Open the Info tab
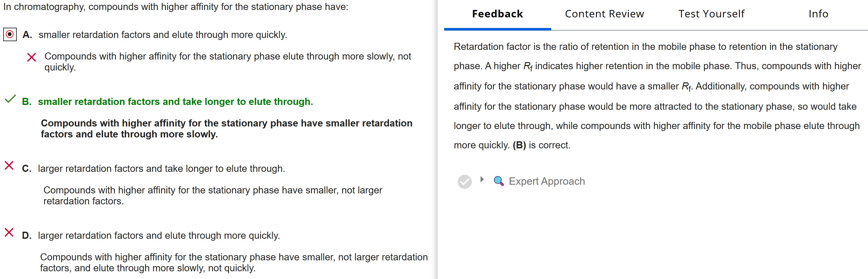This screenshot has height=279, width=868. 818,14
